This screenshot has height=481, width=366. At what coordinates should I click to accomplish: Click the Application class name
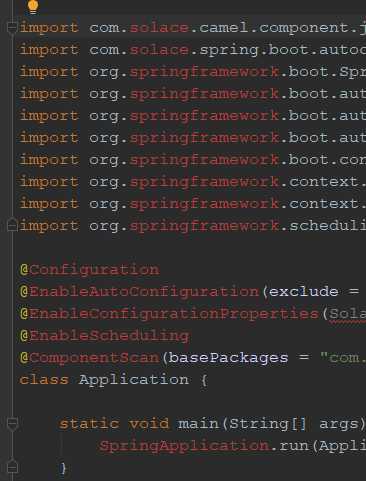click(x=134, y=380)
